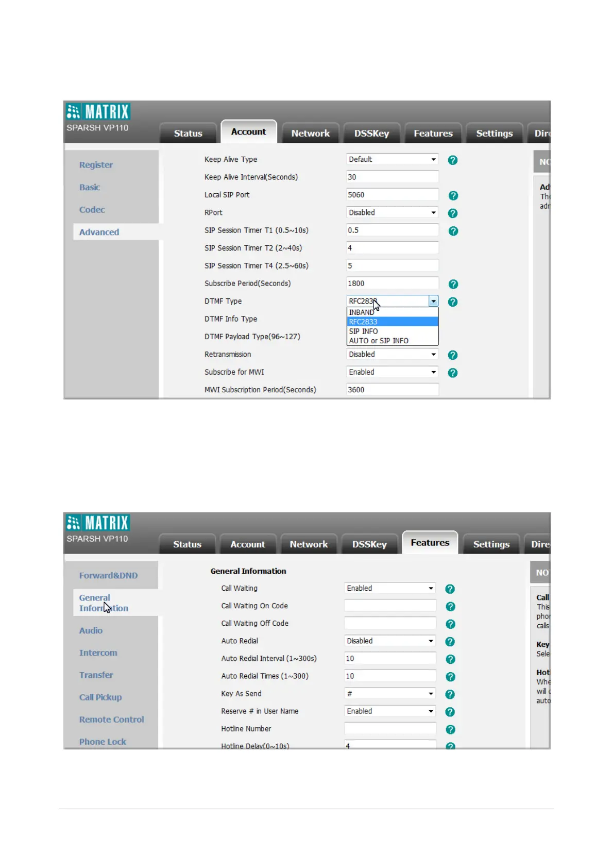
Task: Open the Reserve # in User Name dropdown
Action: [x=390, y=711]
